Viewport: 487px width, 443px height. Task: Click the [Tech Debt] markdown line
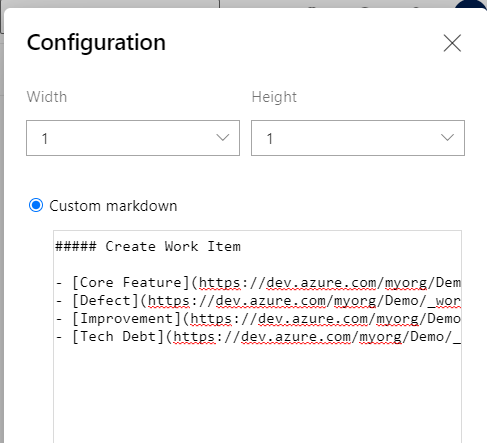[258, 337]
